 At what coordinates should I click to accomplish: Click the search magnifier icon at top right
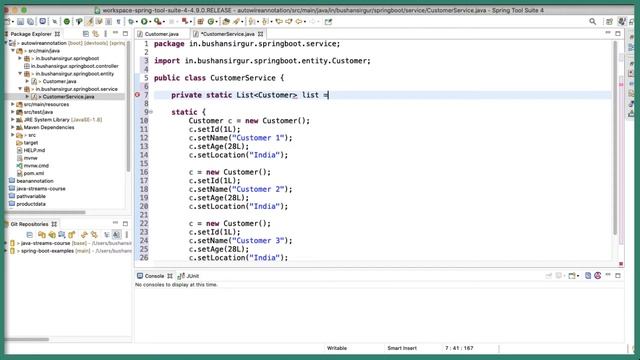click(592, 21)
